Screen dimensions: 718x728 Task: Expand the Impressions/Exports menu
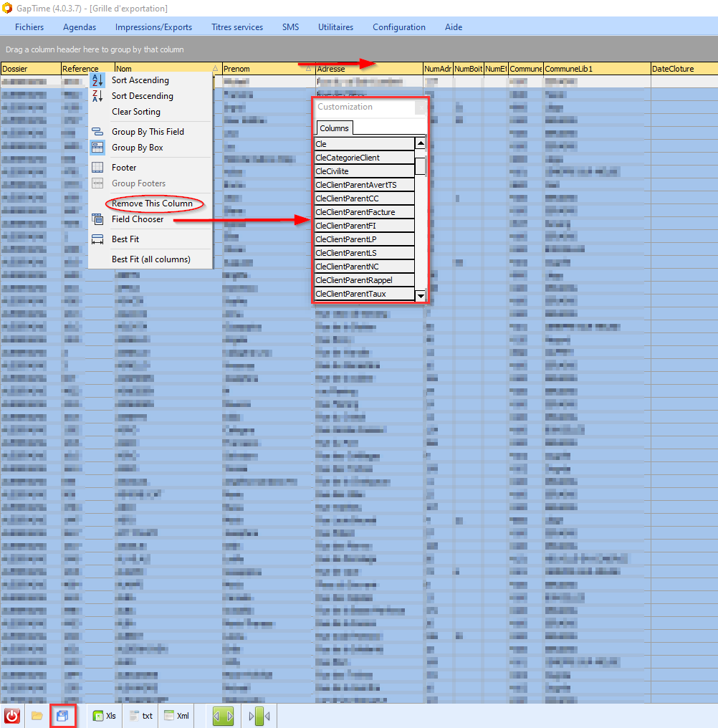tap(153, 27)
